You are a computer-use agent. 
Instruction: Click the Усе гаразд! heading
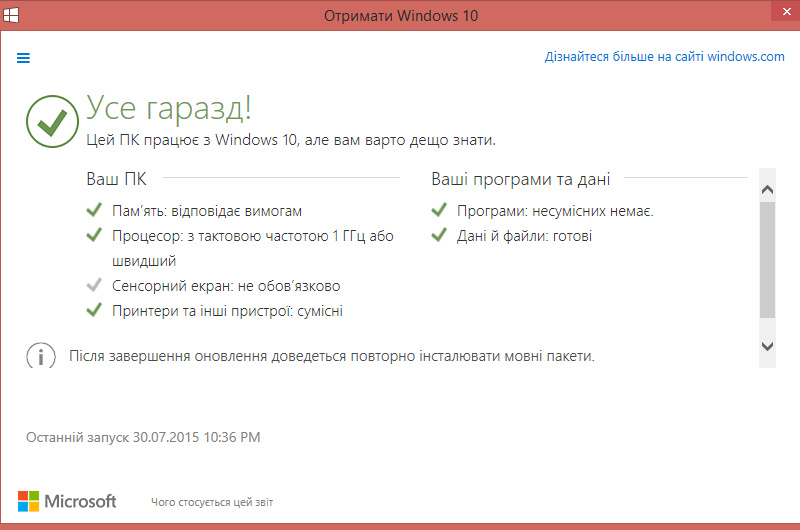[x=169, y=108]
